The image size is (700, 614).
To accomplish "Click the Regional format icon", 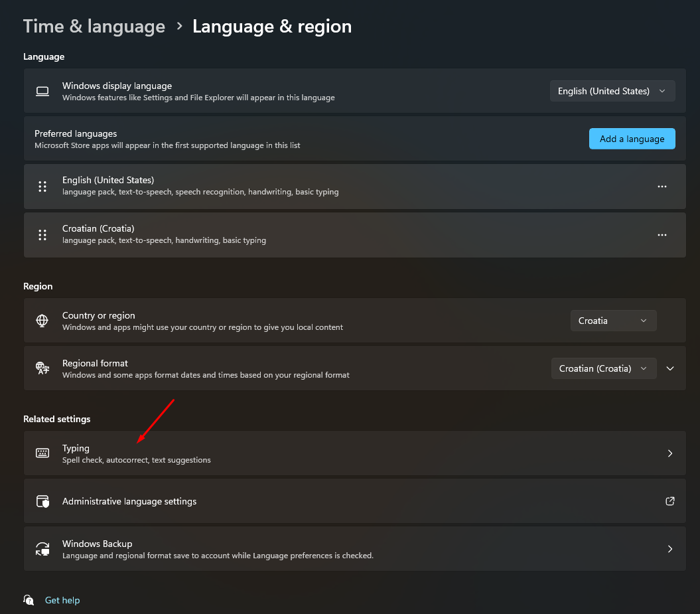I will pyautogui.click(x=42, y=368).
